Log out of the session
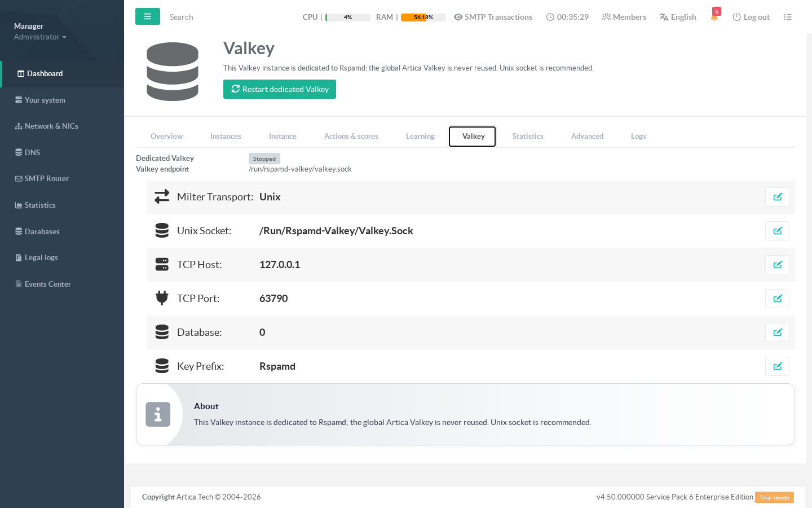 pyautogui.click(x=751, y=17)
